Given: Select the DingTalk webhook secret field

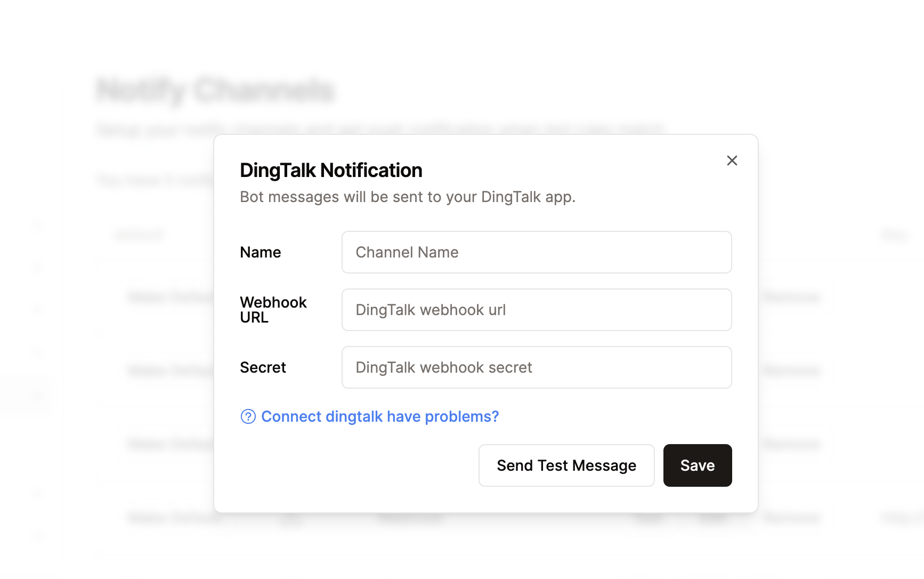Looking at the screenshot, I should click(x=536, y=367).
